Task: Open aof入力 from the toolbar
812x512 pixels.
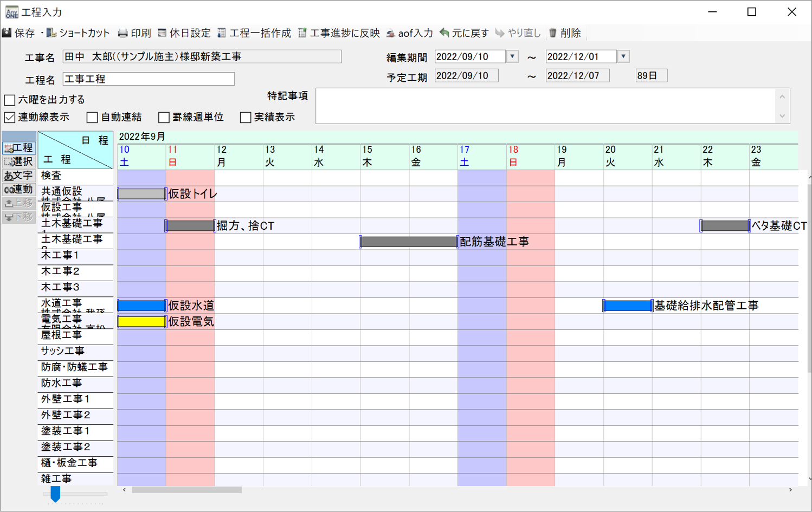Action: pos(390,34)
